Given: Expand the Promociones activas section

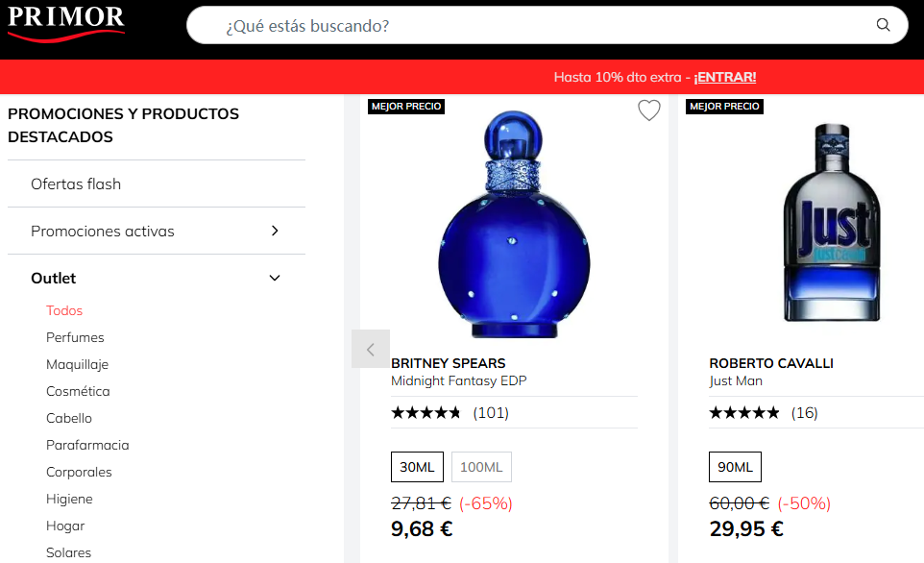Looking at the screenshot, I should pyautogui.click(x=275, y=231).
